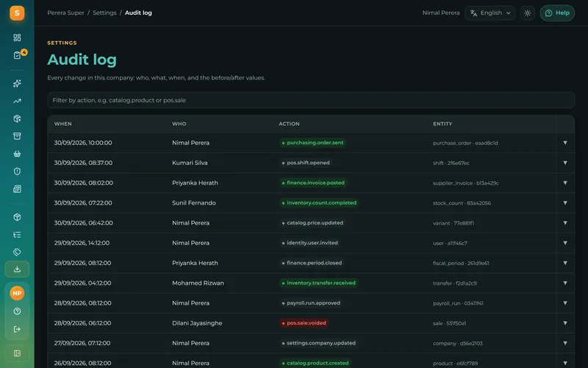The height and width of the screenshot is (368, 588).
Task: Expand the inventory.transfer.received row arrow
Action: click(x=564, y=283)
